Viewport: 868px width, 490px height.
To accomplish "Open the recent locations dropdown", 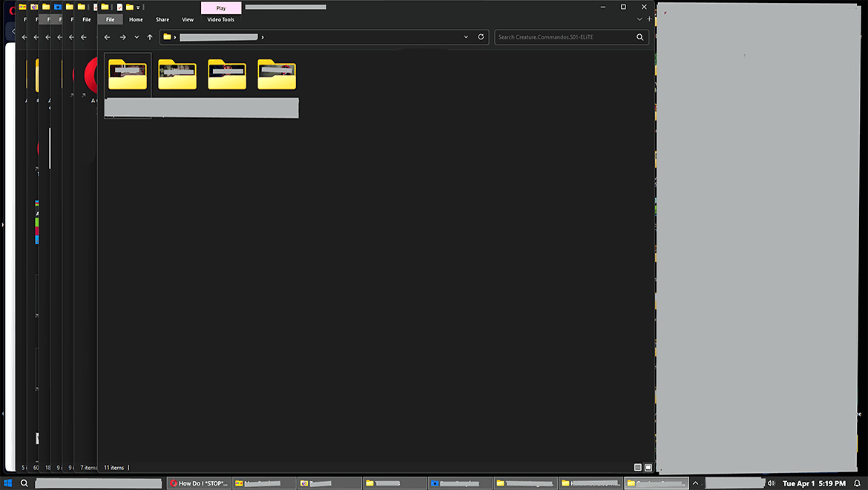I will point(137,37).
